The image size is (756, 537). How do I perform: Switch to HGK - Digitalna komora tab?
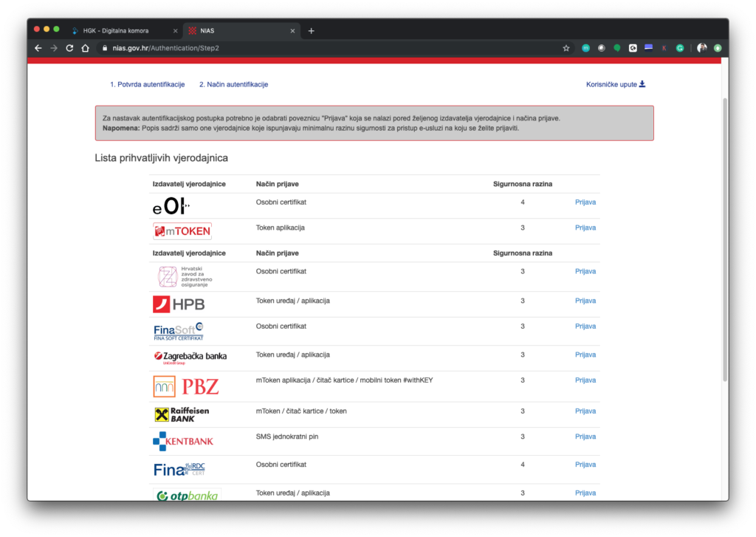[x=120, y=31]
